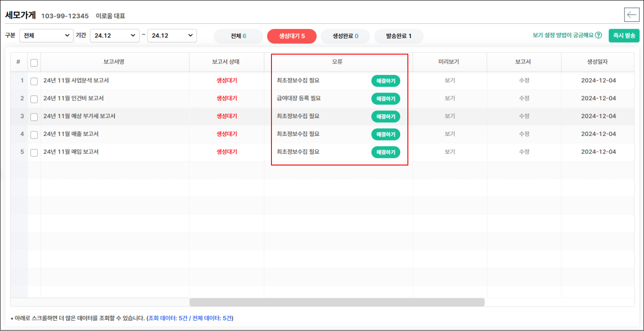Viewport: 644px width, 331px height.
Task: Open the 구분 전체 dropdown
Action: pyautogui.click(x=47, y=36)
